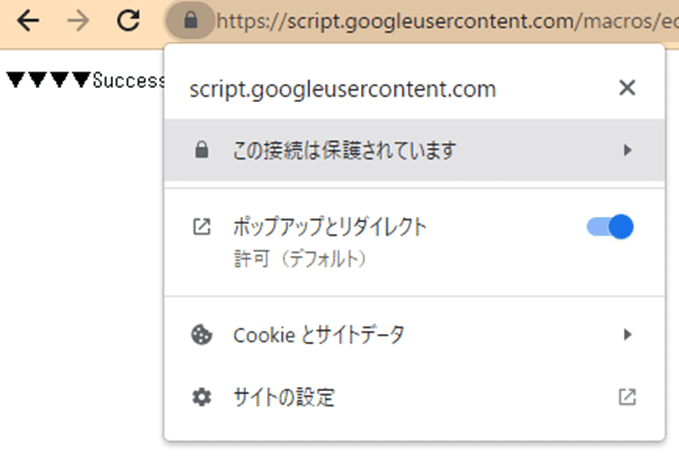Click the gear icon for site settings
The height and width of the screenshot is (461, 679).
click(201, 397)
